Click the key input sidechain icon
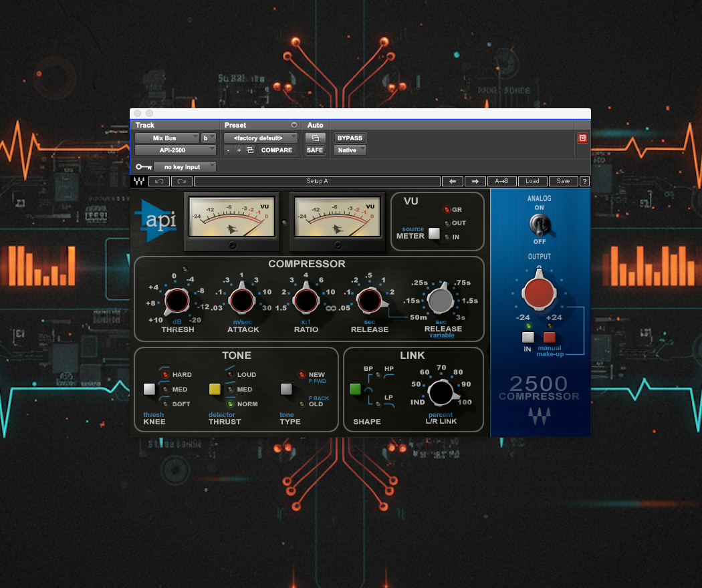The width and height of the screenshot is (702, 588). (142, 166)
